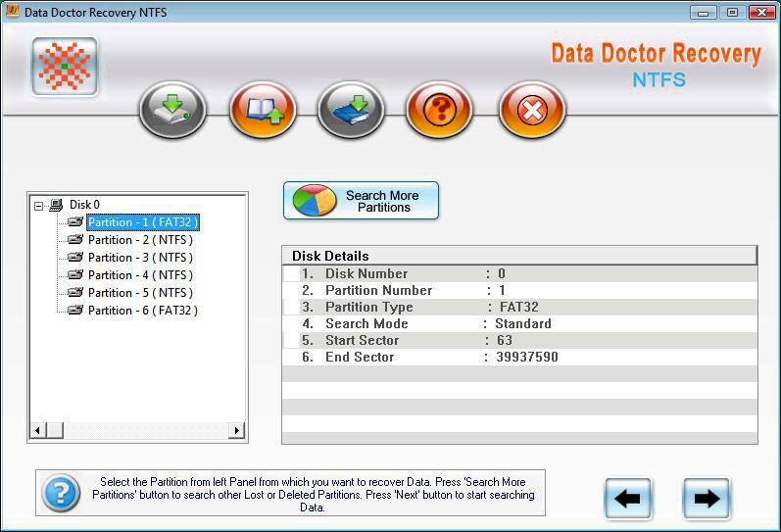Click the tree panel horizontal scrollbar thumb
Image resolution: width=781 pixels, height=532 pixels.
(x=55, y=430)
